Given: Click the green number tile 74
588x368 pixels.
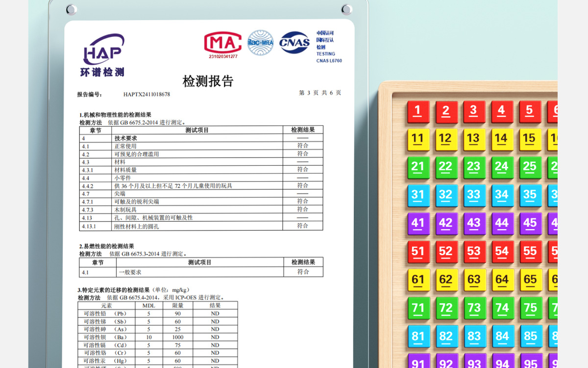Looking at the screenshot, I should 502,308.
